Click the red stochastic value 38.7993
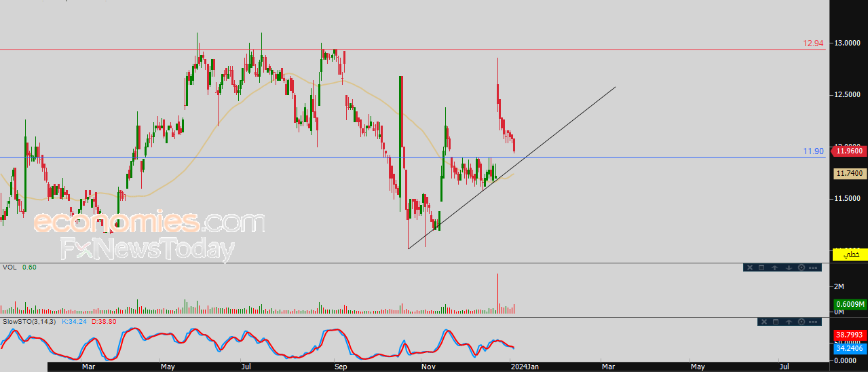 [x=850, y=335]
